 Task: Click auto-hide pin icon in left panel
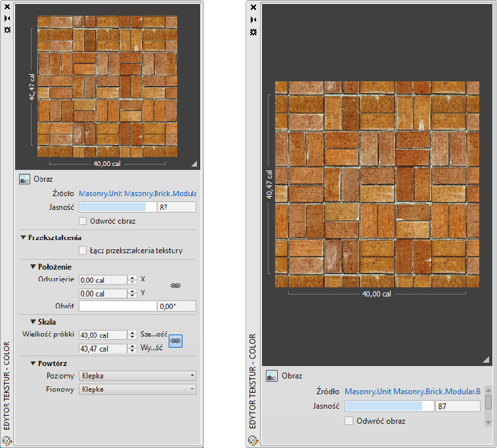[7, 19]
